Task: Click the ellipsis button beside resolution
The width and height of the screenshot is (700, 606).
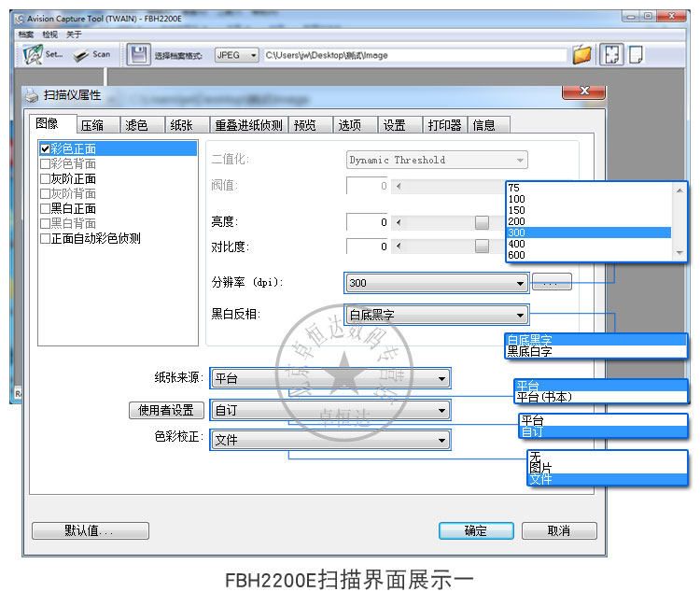Action: [x=552, y=282]
